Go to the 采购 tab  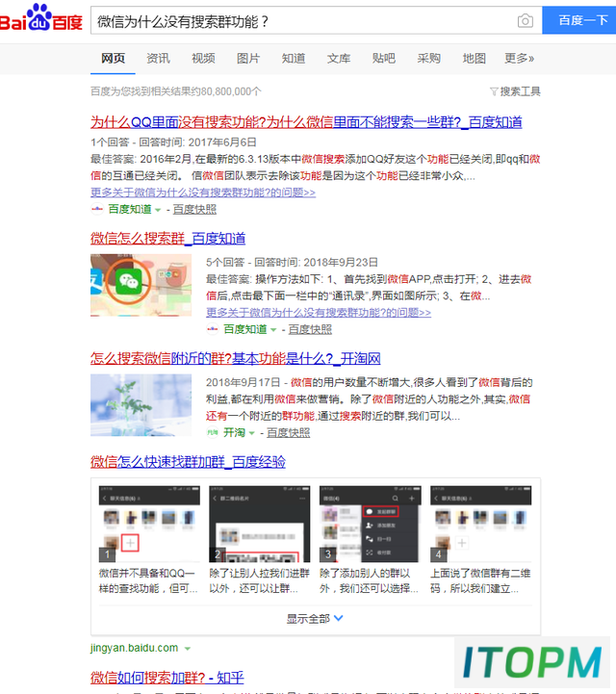429,59
